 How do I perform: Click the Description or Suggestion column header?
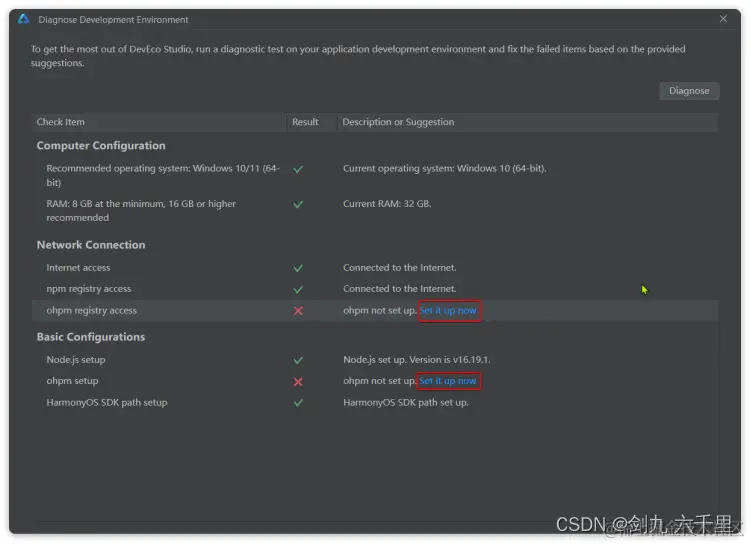pyautogui.click(x=398, y=122)
